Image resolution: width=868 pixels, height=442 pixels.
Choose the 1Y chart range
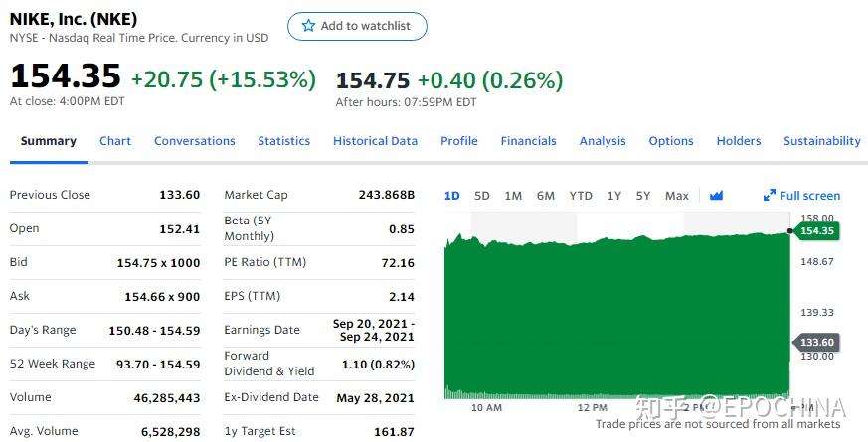614,196
